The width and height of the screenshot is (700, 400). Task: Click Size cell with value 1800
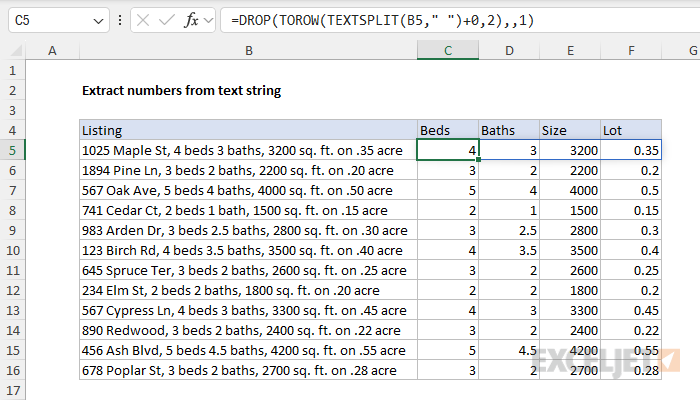click(x=570, y=291)
